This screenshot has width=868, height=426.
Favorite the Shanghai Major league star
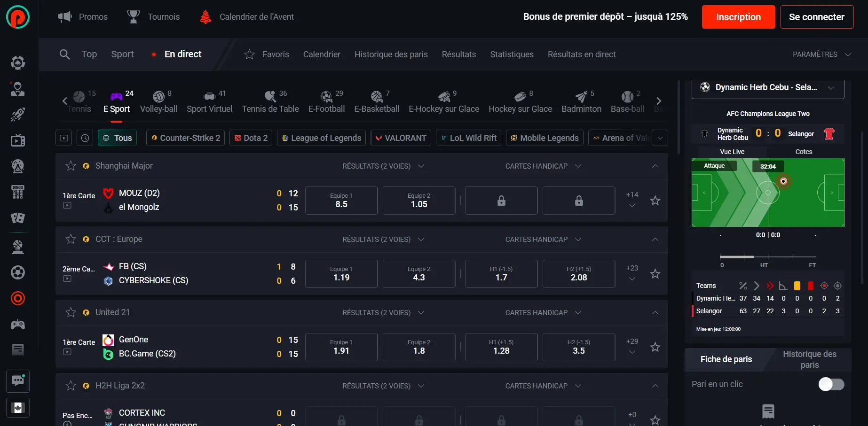tap(71, 166)
